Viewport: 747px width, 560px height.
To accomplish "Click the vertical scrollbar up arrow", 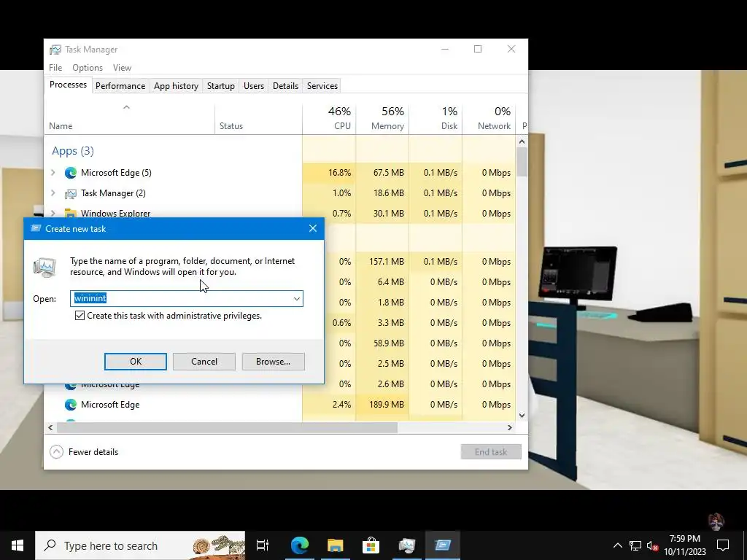I will pos(522,141).
